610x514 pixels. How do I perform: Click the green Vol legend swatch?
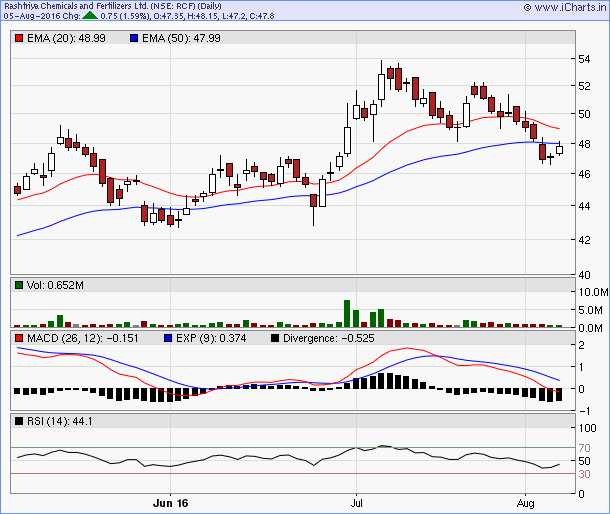19,285
